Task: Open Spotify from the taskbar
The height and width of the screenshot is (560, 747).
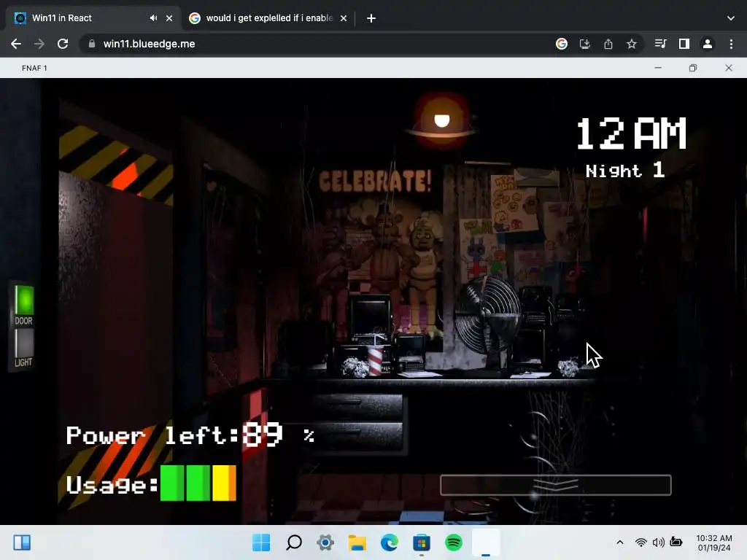Action: (454, 542)
